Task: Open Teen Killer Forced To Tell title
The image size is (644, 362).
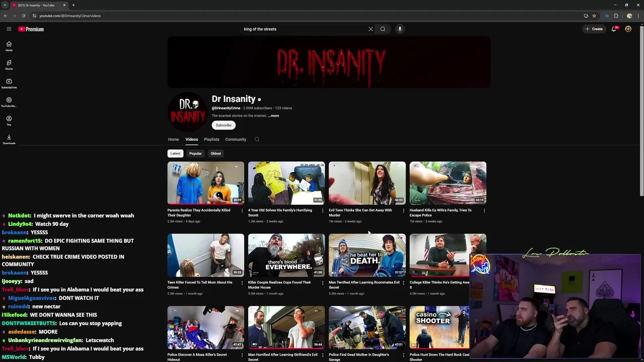Action: click(x=200, y=285)
